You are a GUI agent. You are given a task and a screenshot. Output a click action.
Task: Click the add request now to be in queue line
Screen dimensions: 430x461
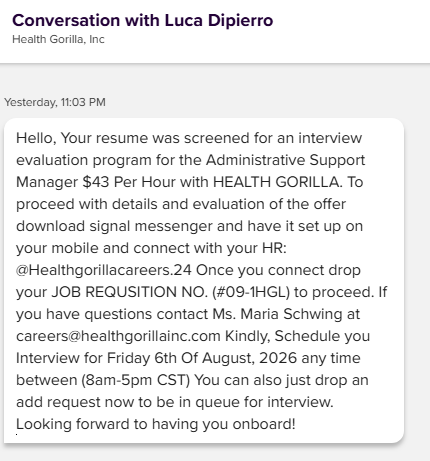[175, 402]
